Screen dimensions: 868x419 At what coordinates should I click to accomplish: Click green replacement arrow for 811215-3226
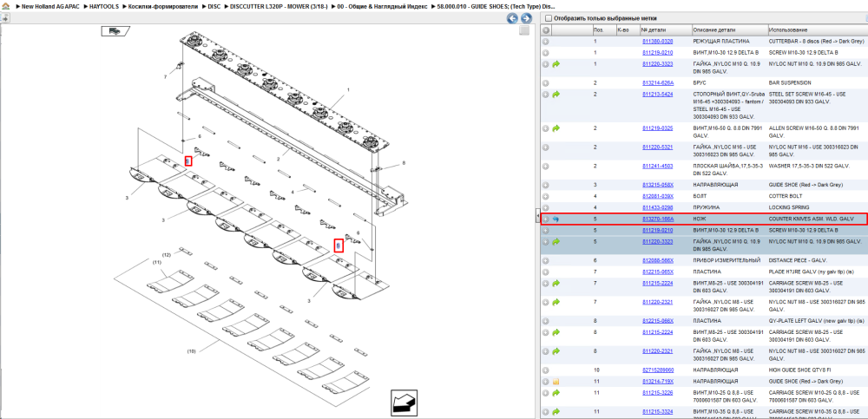[556, 392]
